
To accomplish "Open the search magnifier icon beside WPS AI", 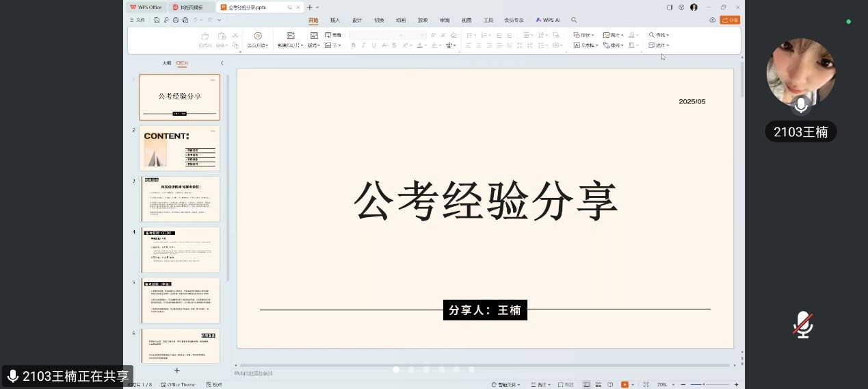I will pos(574,21).
